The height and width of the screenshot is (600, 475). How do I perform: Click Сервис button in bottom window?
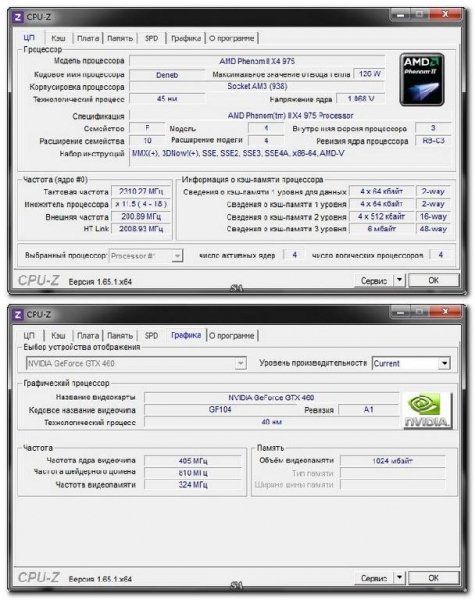374,578
